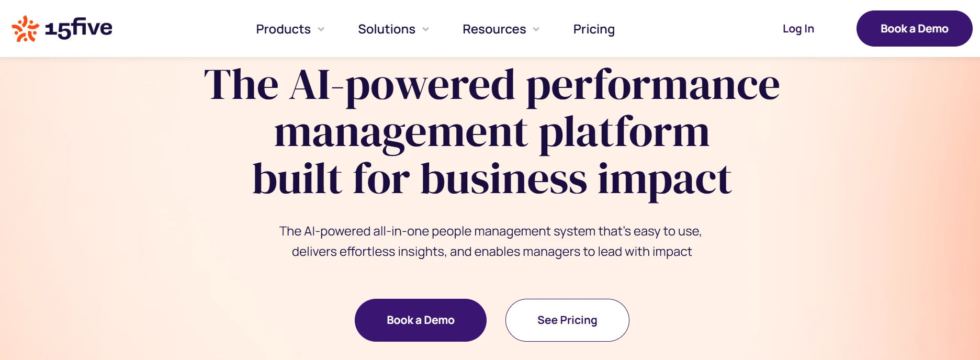Viewport: 980px width, 360px height.
Task: Click the 15five wordmark text in header
Action: click(x=78, y=28)
